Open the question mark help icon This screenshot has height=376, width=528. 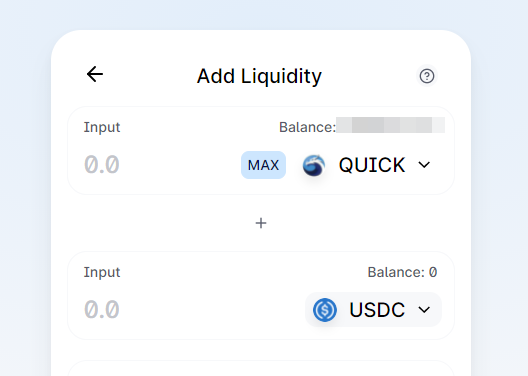427,76
